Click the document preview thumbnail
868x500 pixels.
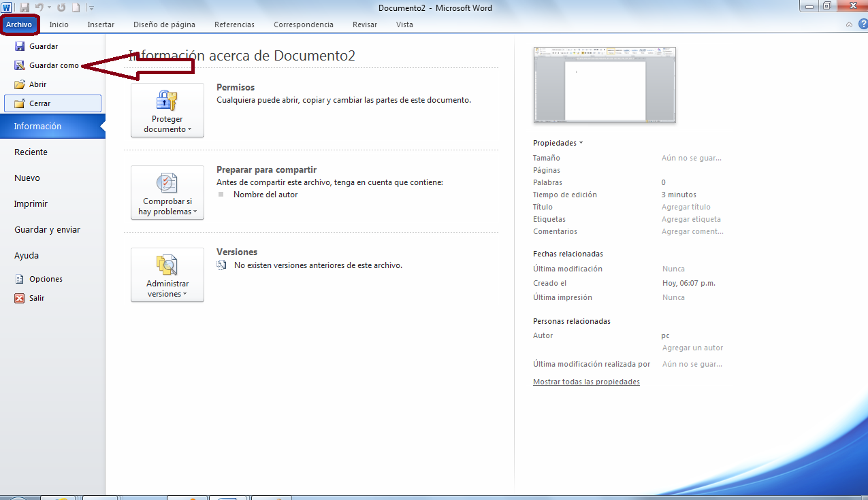coord(604,84)
